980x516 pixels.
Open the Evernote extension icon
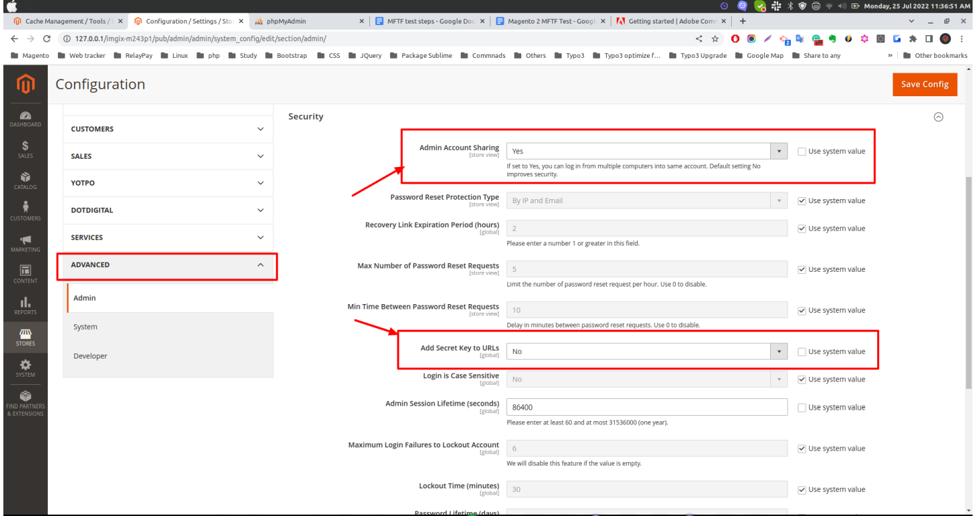[x=832, y=39]
